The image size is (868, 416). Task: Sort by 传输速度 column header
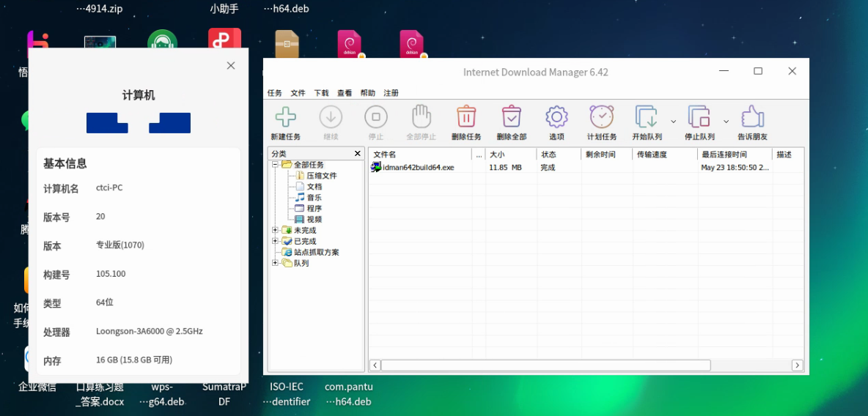point(665,155)
